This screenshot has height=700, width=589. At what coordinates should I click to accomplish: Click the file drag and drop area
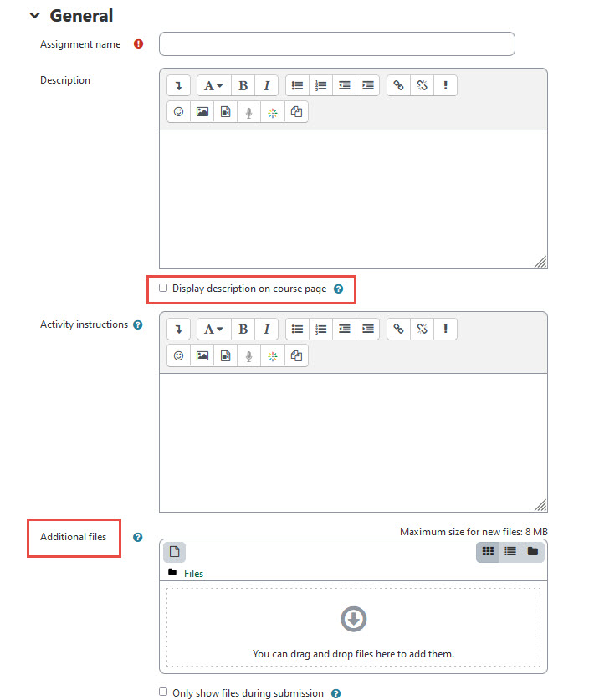click(x=353, y=627)
